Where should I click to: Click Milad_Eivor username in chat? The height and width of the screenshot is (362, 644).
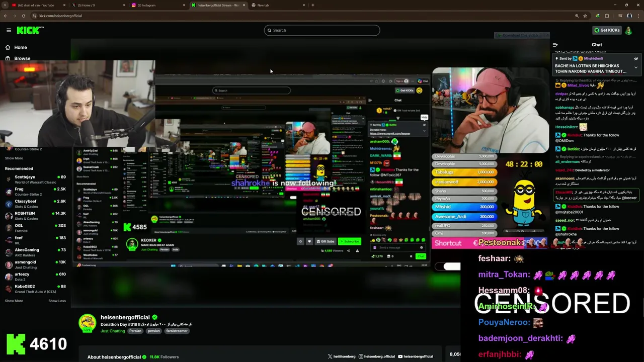(x=578, y=85)
